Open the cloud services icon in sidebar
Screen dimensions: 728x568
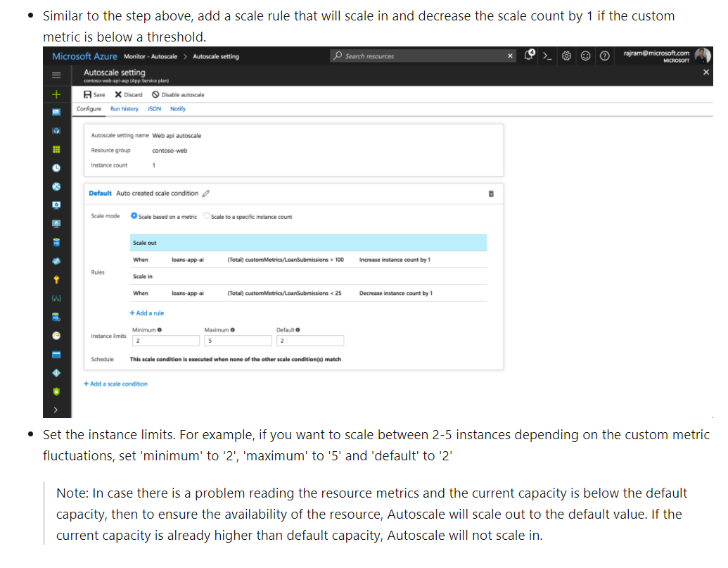click(56, 261)
